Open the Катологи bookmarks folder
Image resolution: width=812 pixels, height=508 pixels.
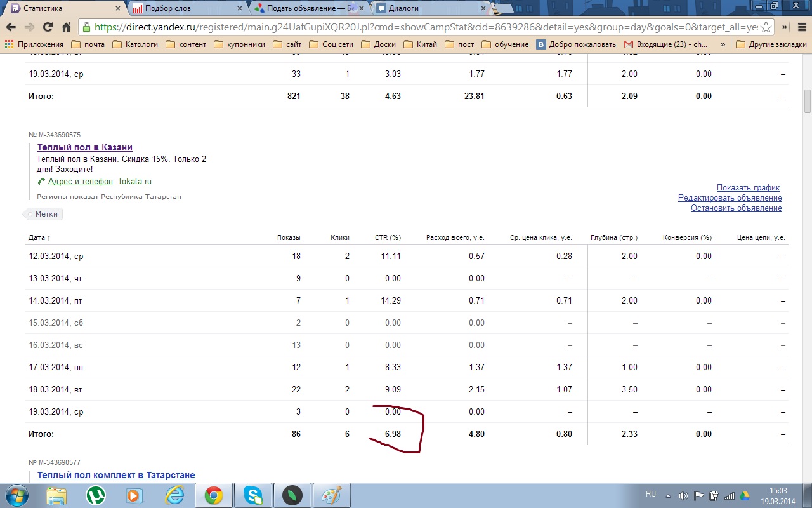pos(134,44)
